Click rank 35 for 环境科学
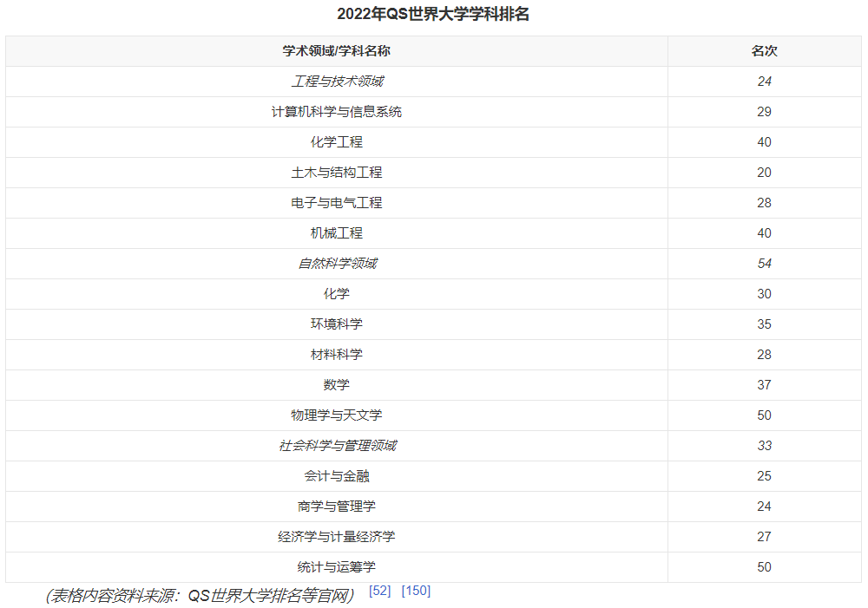The height and width of the screenshot is (608, 868). [x=765, y=324]
